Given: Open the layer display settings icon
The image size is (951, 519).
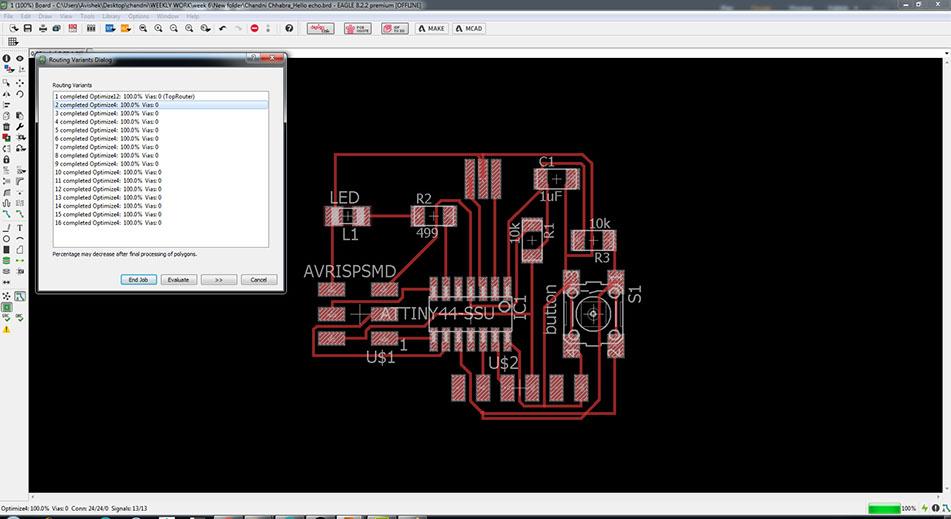Looking at the screenshot, I should click(8, 70).
